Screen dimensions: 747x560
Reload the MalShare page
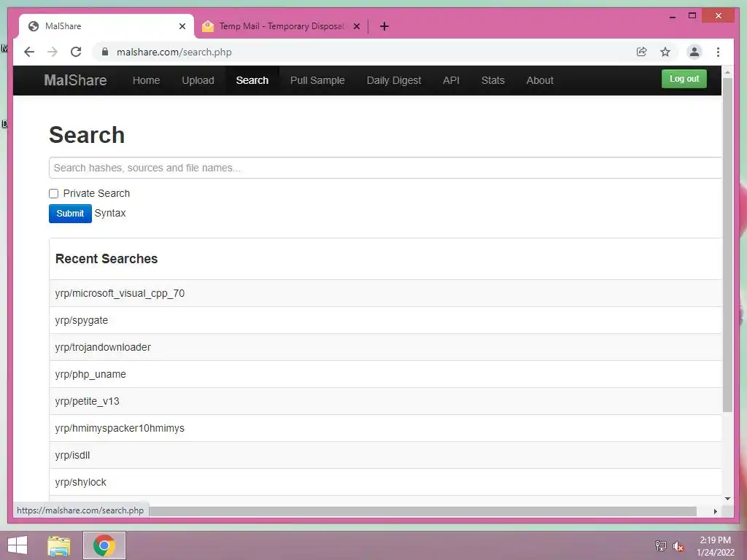click(x=76, y=52)
